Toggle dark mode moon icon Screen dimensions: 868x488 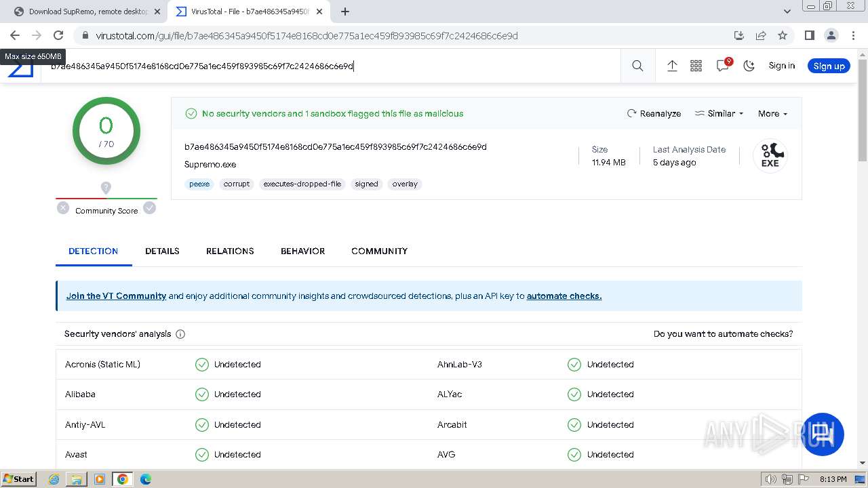click(x=749, y=66)
